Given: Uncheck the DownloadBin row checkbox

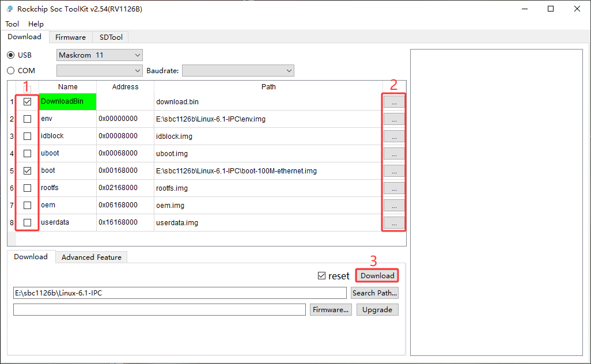Looking at the screenshot, I should pyautogui.click(x=27, y=102).
